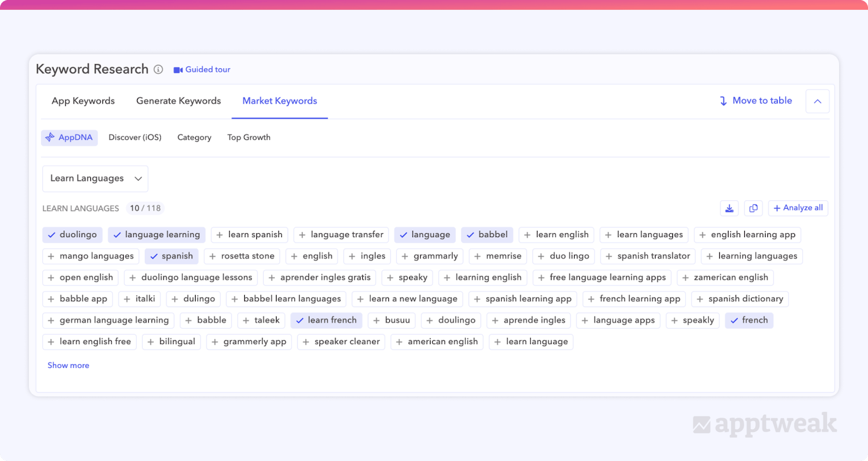This screenshot has height=461, width=868.
Task: Click the Analyze all button
Action: [798, 208]
